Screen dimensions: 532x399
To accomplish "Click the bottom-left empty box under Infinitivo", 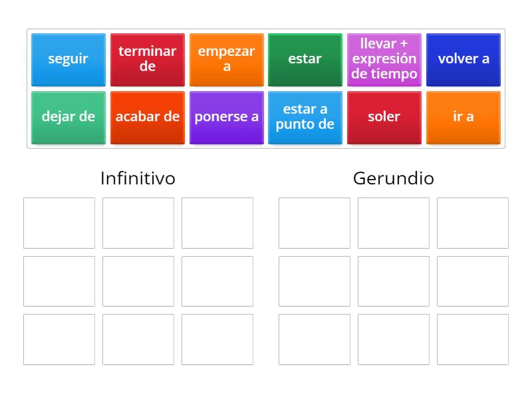I will tap(59, 338).
